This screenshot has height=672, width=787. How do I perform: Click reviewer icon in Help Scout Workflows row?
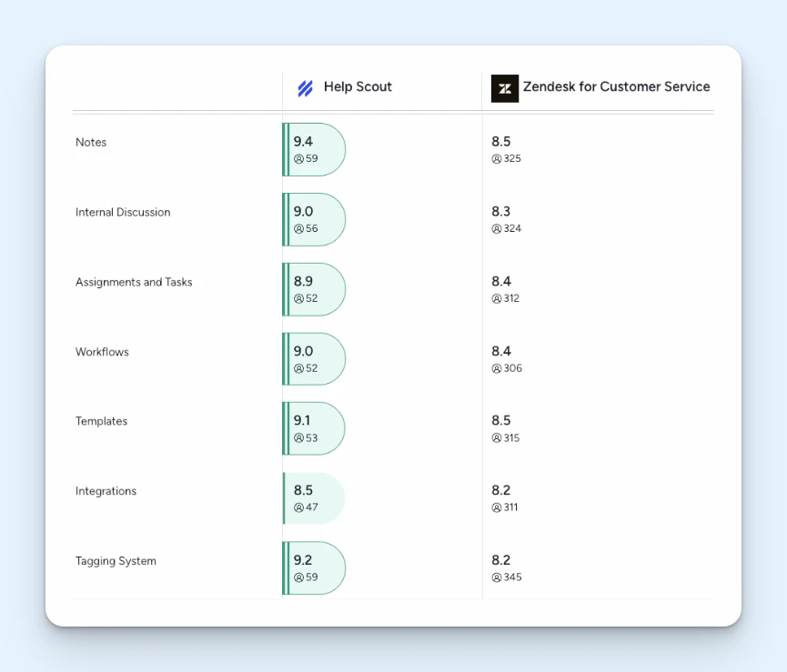298,368
